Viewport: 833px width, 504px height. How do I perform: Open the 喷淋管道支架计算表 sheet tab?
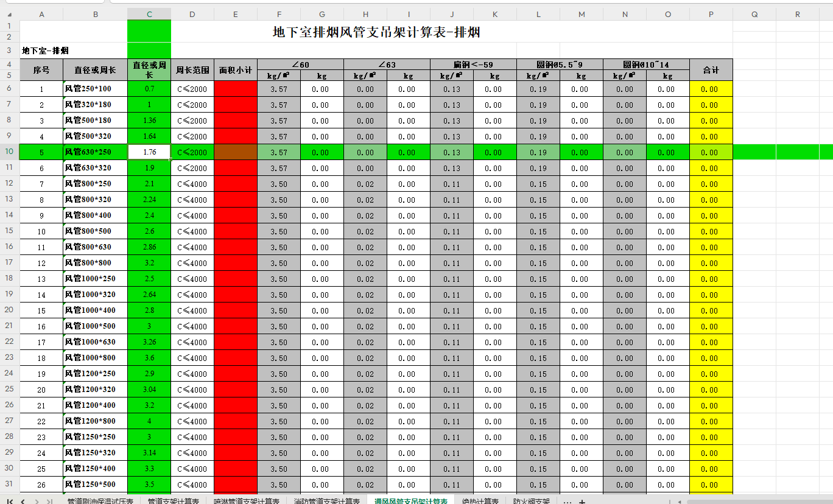pos(247,501)
